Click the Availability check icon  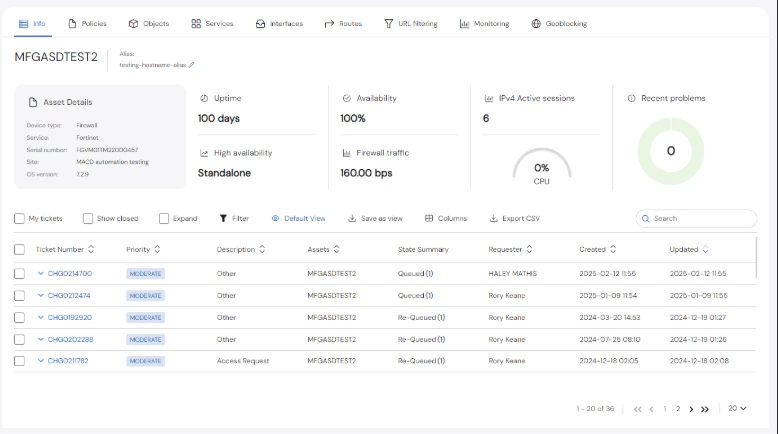pyautogui.click(x=346, y=98)
